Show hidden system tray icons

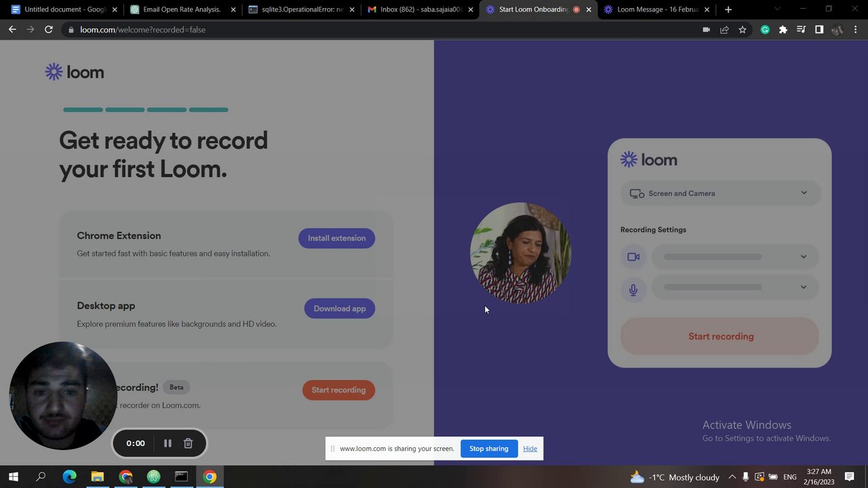click(x=732, y=477)
